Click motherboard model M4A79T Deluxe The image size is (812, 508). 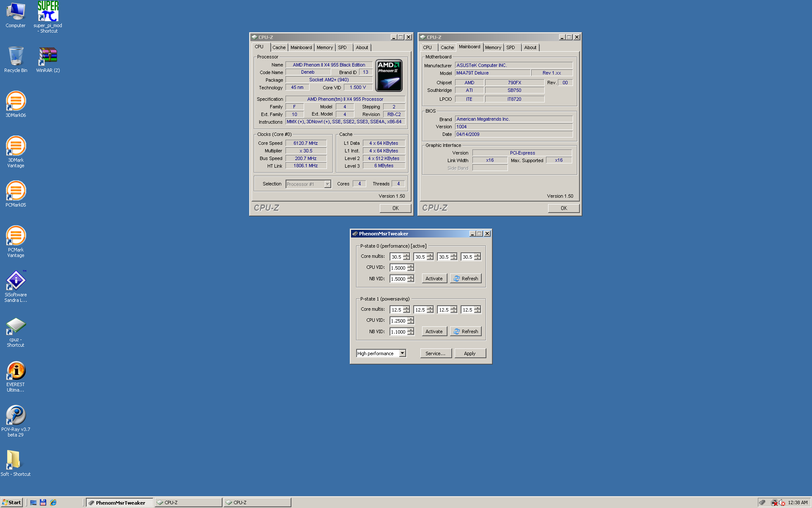[x=493, y=73]
